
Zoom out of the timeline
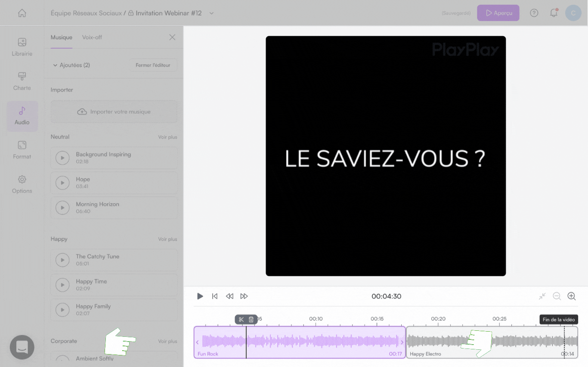click(557, 296)
